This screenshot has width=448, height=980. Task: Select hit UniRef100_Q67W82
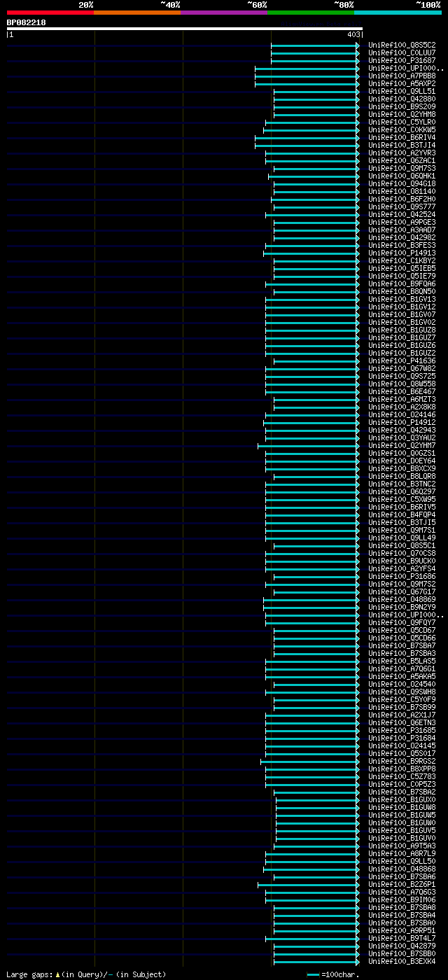402,368
